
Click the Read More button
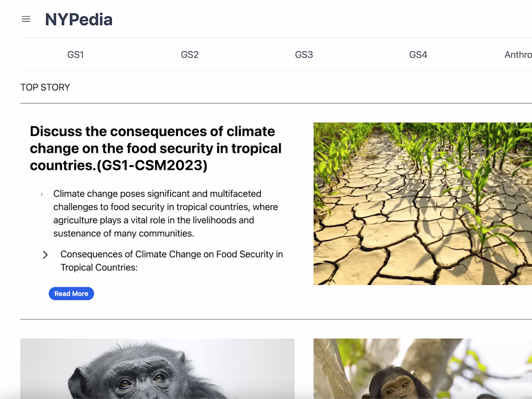pos(71,294)
